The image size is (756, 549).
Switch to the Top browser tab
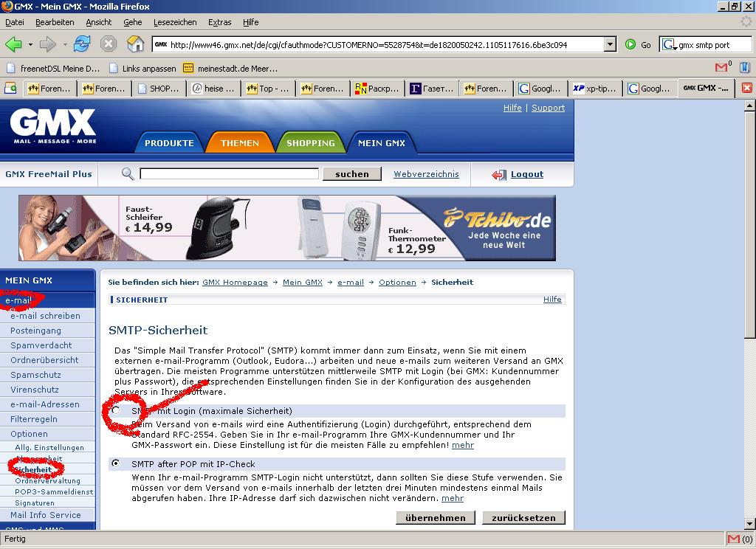coord(268,89)
